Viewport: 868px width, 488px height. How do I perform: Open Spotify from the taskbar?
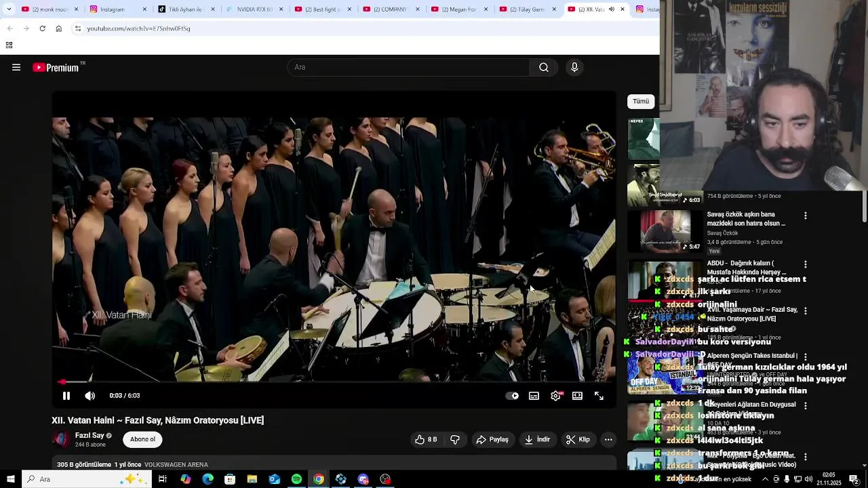(x=296, y=479)
